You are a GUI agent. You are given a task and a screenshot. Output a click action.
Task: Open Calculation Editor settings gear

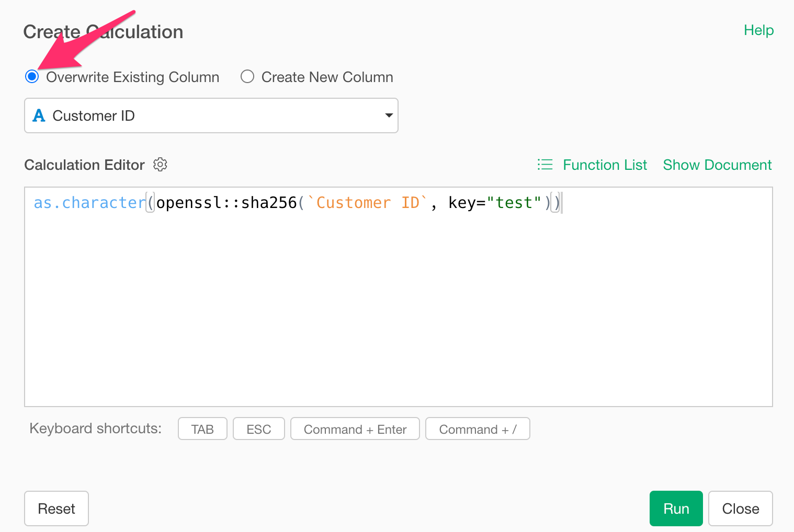coord(160,165)
